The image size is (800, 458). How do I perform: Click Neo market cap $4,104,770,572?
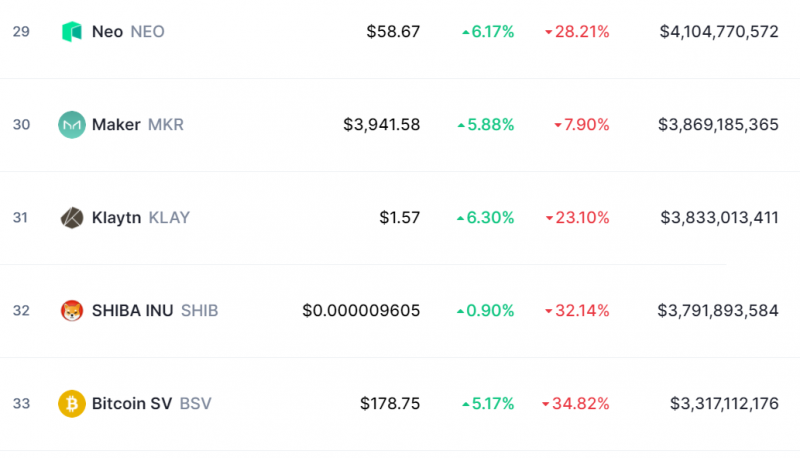point(719,32)
